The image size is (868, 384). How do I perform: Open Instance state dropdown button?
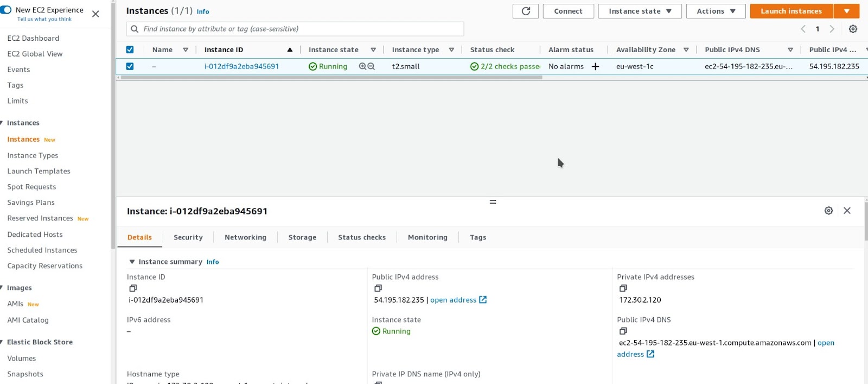[x=640, y=11]
